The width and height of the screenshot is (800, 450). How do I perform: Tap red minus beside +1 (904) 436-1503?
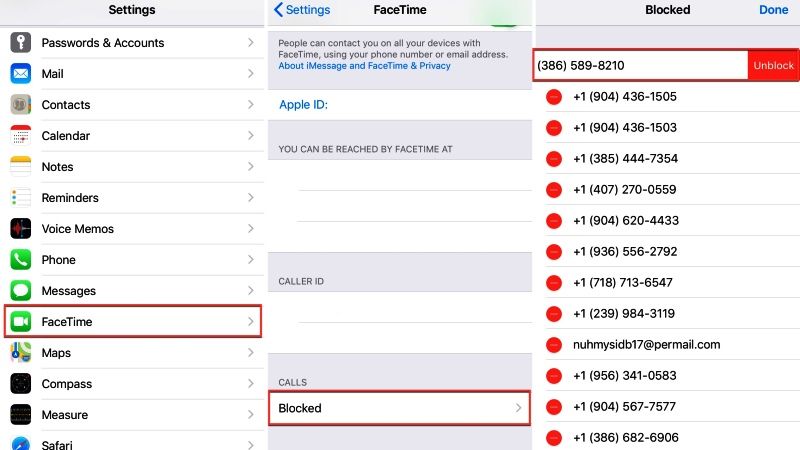554,128
